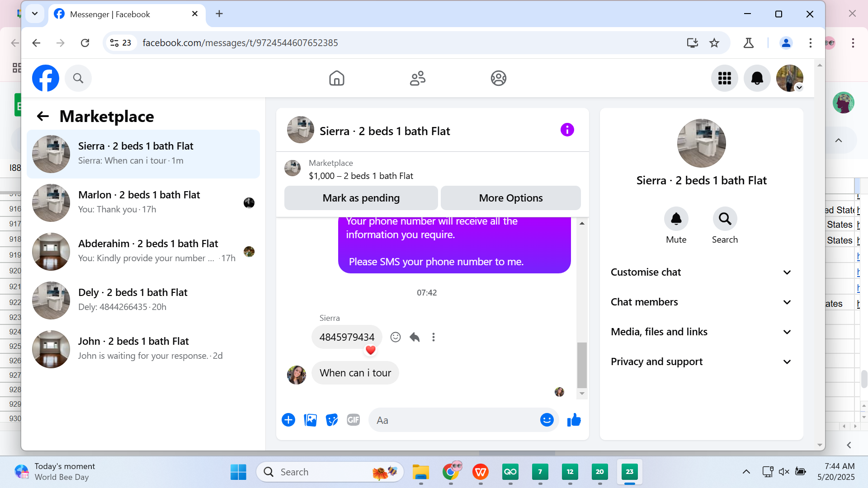
Task: Mute this conversation
Action: pyautogui.click(x=676, y=219)
